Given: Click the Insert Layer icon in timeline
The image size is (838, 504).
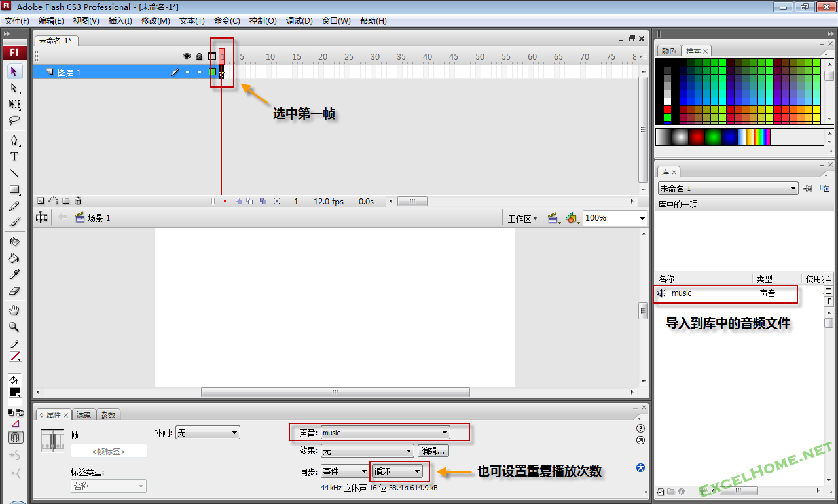Looking at the screenshot, I should (41, 201).
